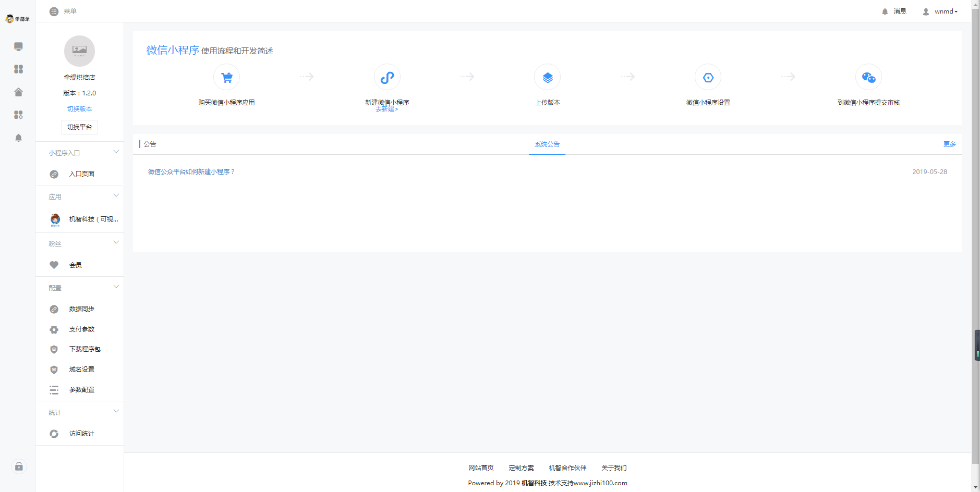Screen dimensions: 980x492
Task: Click the shield icon beside 域名设置
Action: pos(54,370)
